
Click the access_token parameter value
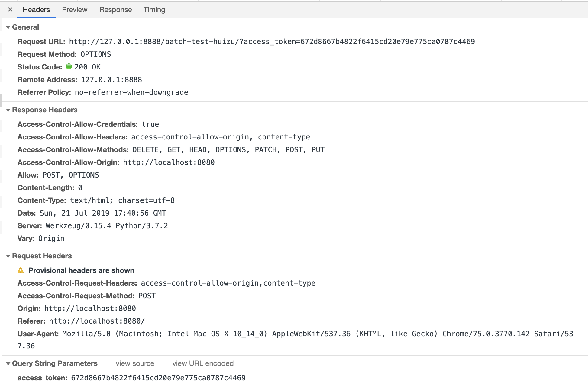pos(158,378)
